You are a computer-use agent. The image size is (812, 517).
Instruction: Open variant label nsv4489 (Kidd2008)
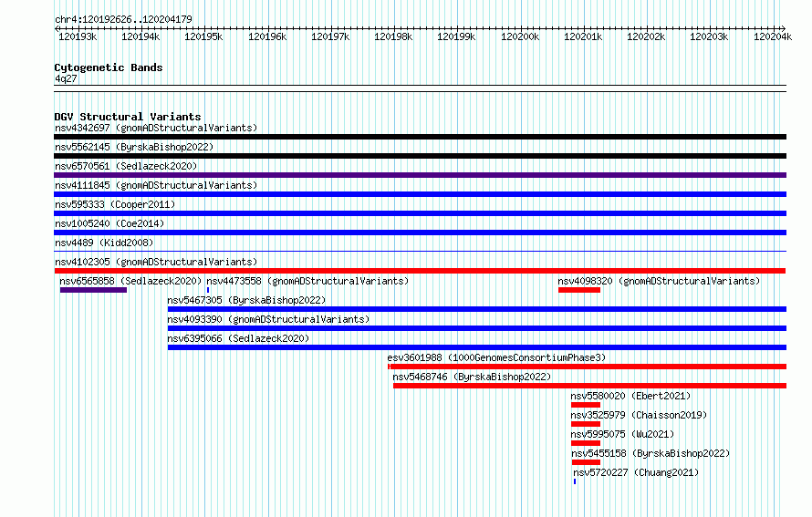[x=104, y=243]
